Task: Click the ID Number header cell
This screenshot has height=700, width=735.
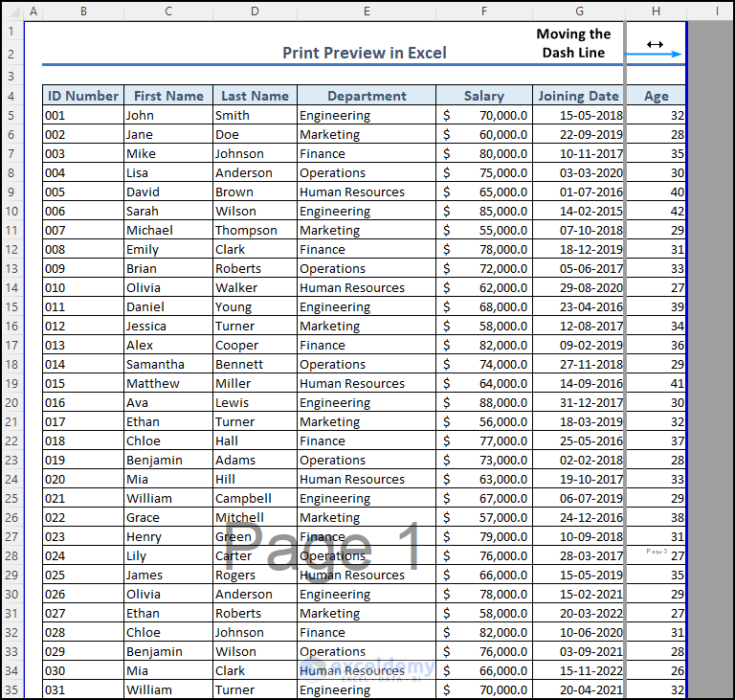Action: tap(83, 96)
